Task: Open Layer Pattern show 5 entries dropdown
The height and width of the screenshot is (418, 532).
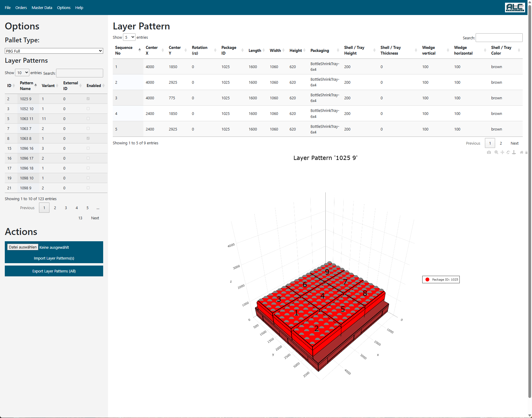Action: tap(129, 37)
